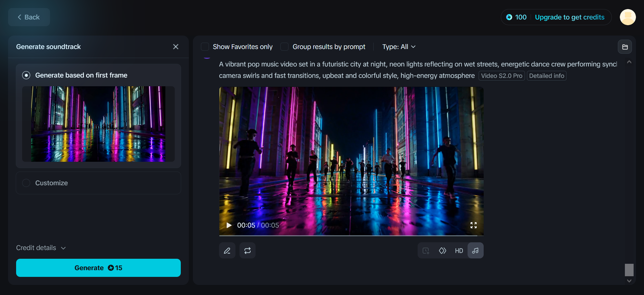Click the 00:05 video time display
Image resolution: width=644 pixels, height=295 pixels.
258,225
